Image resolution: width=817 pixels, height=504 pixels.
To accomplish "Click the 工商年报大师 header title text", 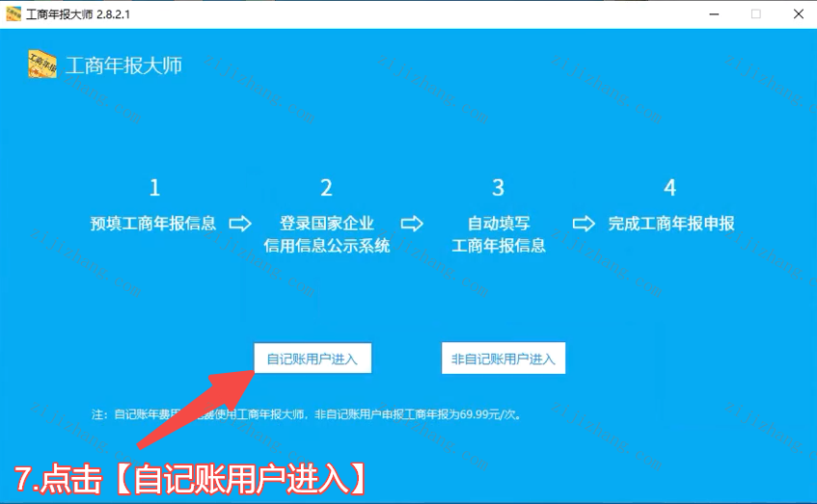I will click(123, 66).
